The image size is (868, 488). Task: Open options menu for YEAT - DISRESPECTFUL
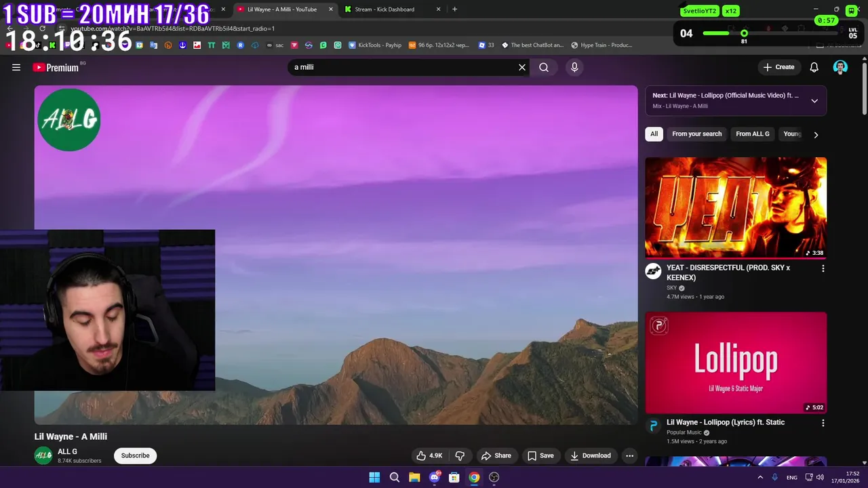[823, 268]
